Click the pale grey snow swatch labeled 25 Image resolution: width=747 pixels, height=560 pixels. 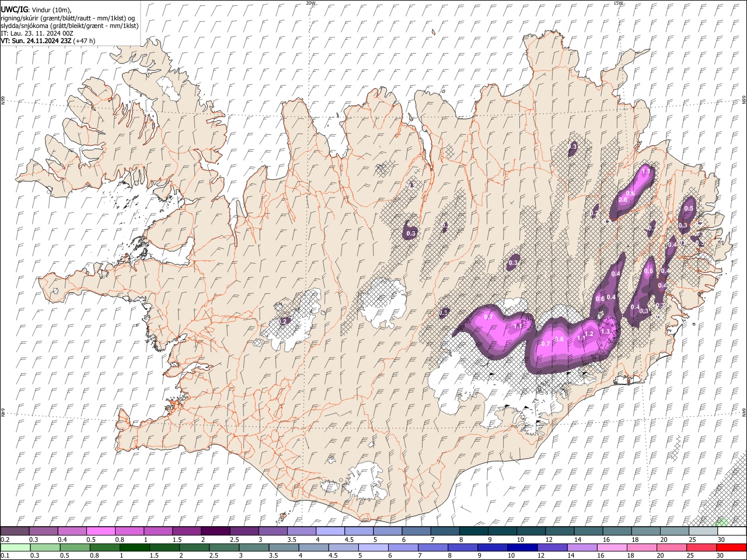point(703,531)
